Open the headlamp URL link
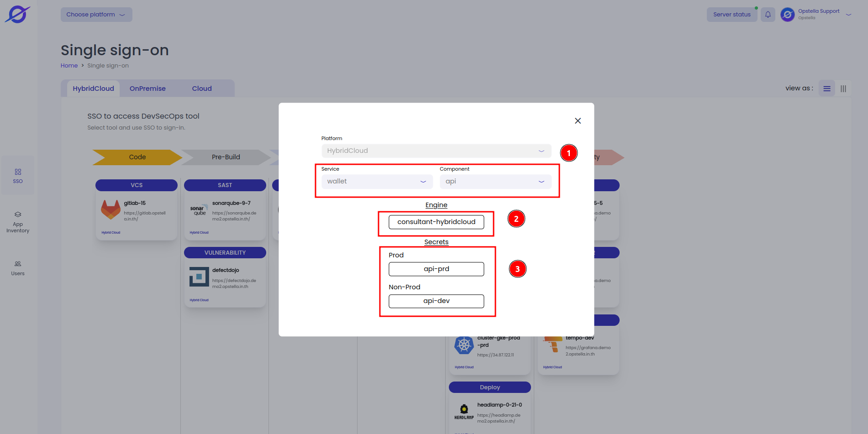This screenshot has width=868, height=434. (499, 418)
